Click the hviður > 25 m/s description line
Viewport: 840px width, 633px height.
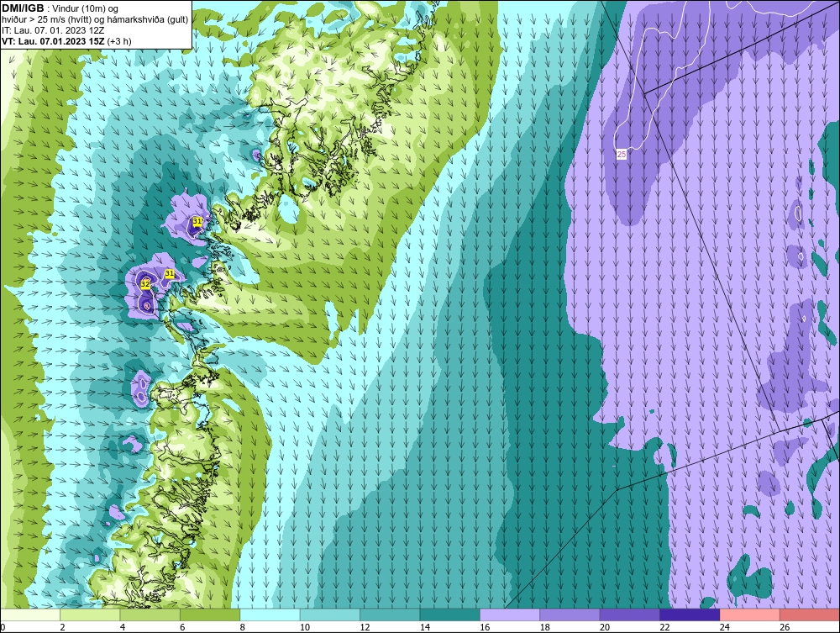click(x=95, y=20)
